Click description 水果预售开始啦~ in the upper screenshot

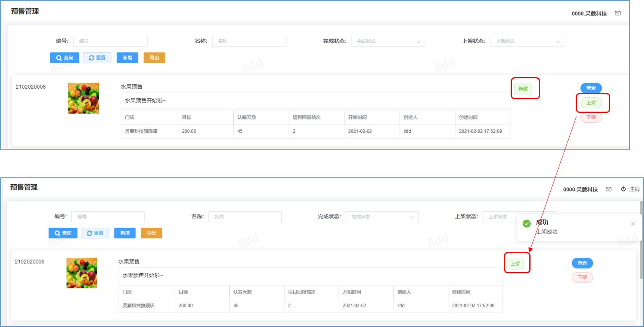(x=146, y=101)
